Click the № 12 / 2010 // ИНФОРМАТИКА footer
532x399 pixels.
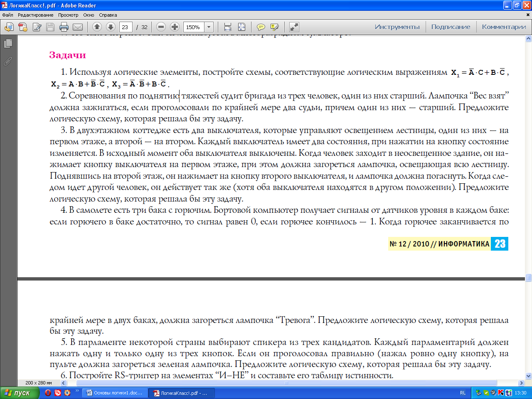pyautogui.click(x=439, y=244)
